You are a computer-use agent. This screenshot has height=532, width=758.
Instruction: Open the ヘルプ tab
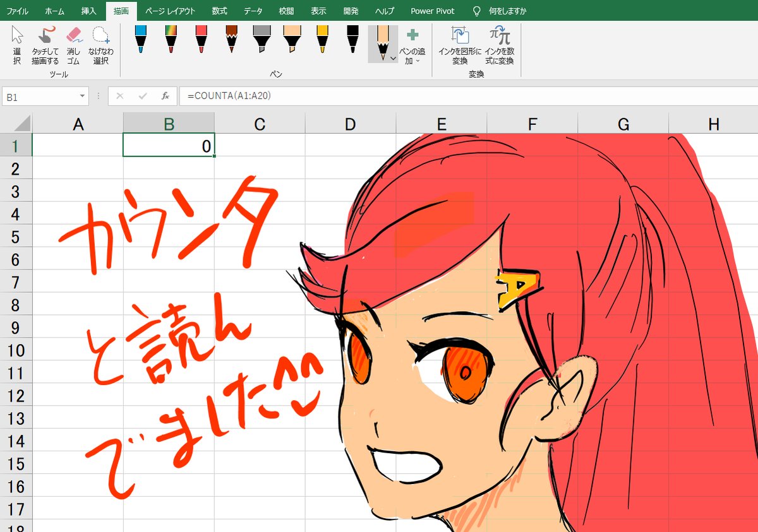[385, 11]
